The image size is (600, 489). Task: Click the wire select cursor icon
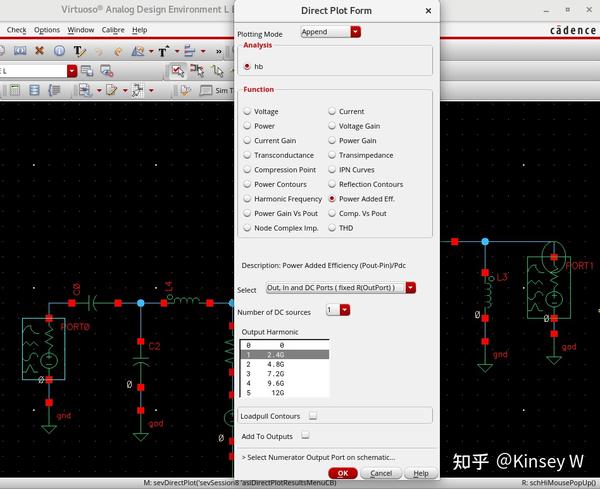click(218, 71)
